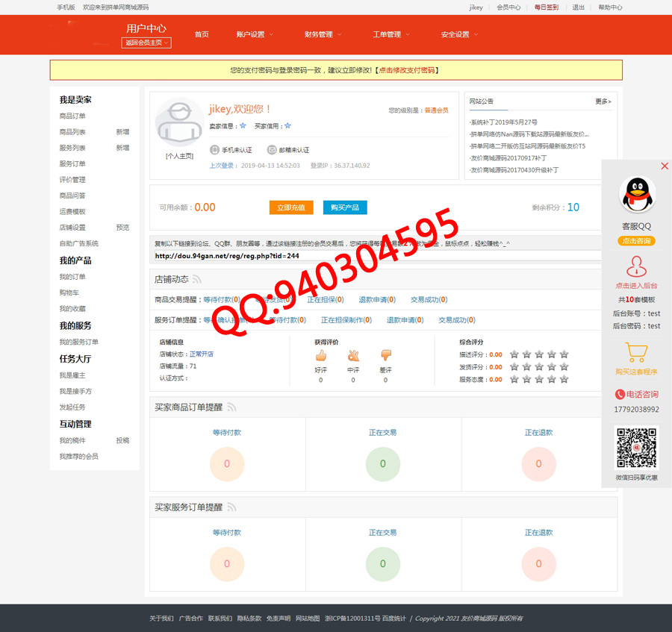Screen dimensions: 672x632
Task: Click the QQ penguin customer service icon
Action: [637, 195]
